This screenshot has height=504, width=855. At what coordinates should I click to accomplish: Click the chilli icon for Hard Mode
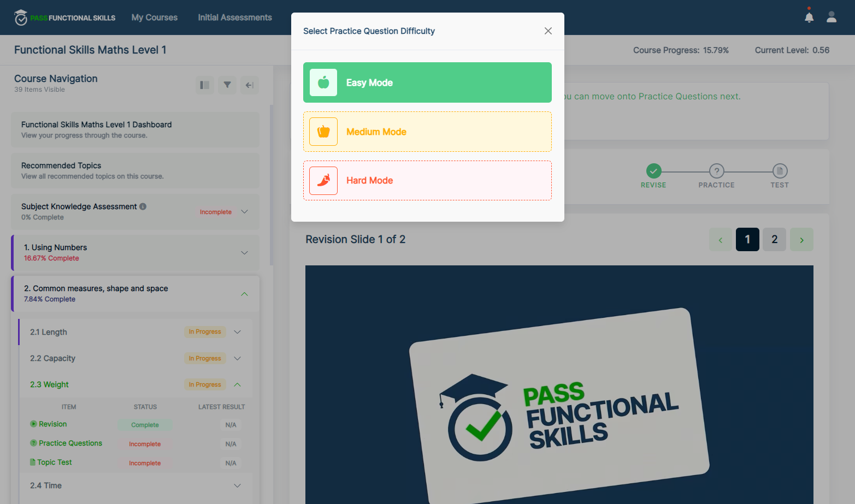click(323, 181)
